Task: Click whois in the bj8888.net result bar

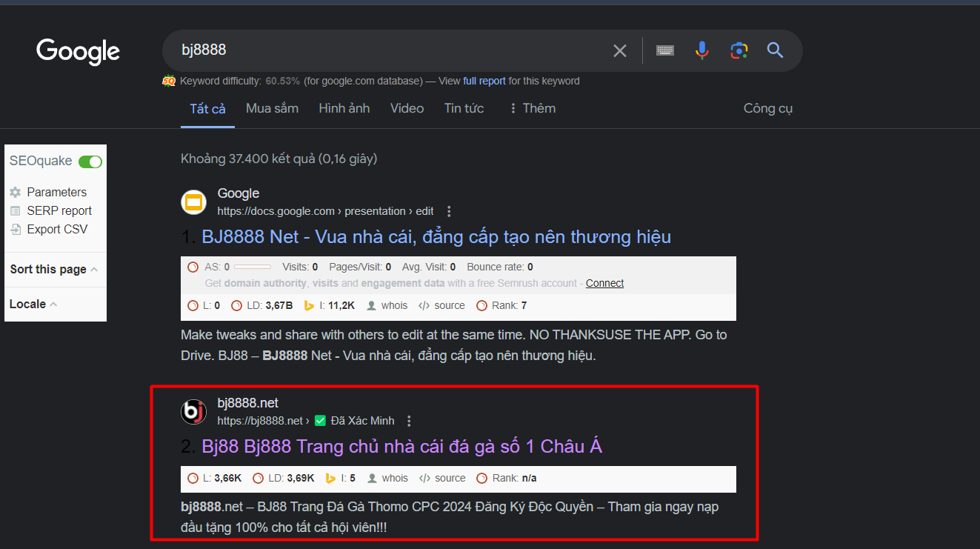Action: [x=387, y=478]
